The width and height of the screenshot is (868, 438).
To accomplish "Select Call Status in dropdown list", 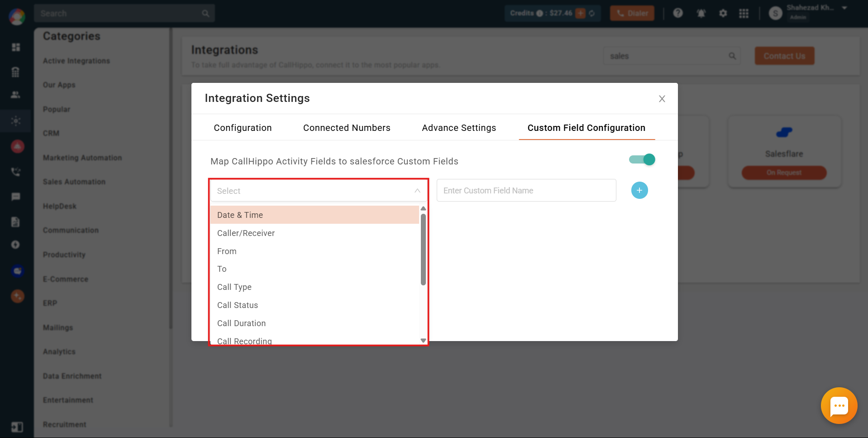I will tap(315, 305).
